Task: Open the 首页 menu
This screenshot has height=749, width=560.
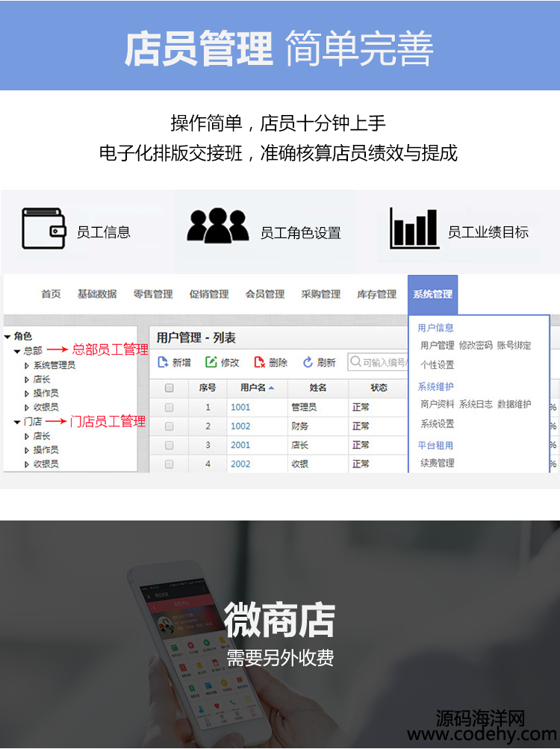Action: coord(51,294)
